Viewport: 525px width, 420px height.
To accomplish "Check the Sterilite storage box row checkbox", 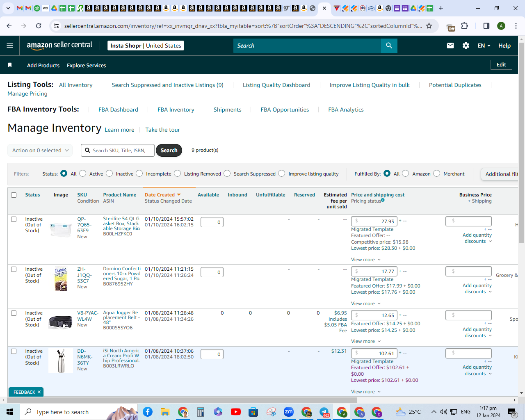I will coord(14,219).
